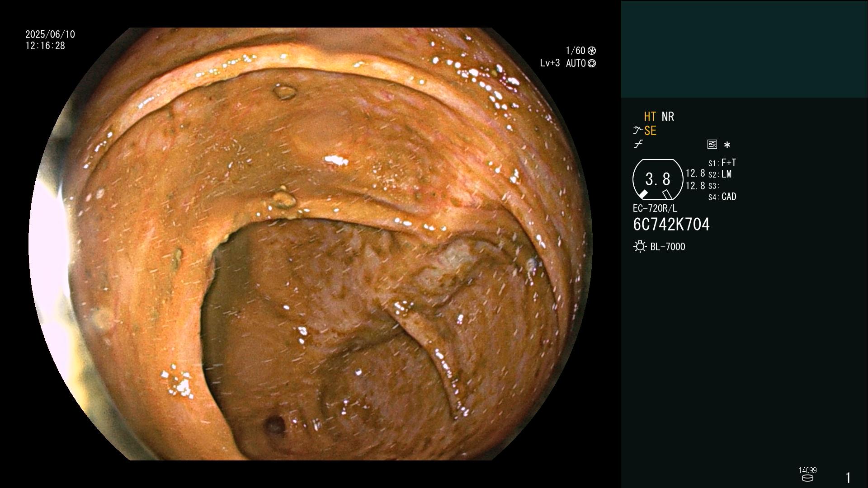Click the AUTO iris mode text
Image resolution: width=868 pixels, height=488 pixels.
click(x=576, y=63)
